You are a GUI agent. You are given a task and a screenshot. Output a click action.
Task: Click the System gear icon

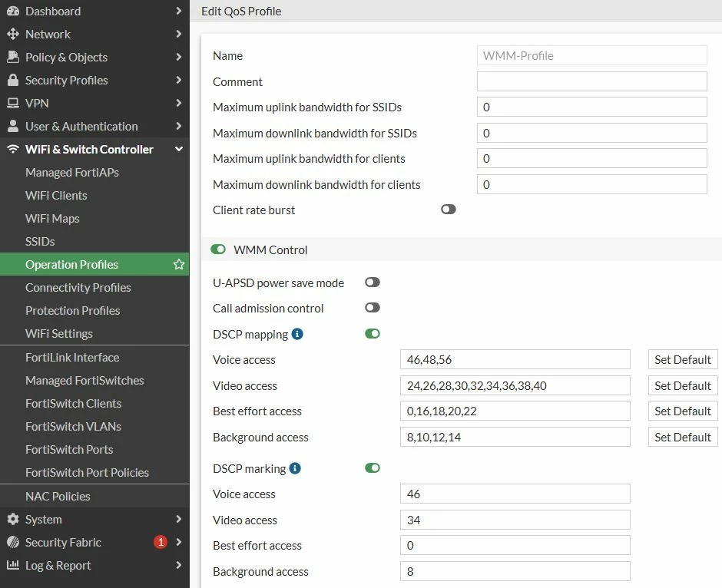(x=13, y=519)
